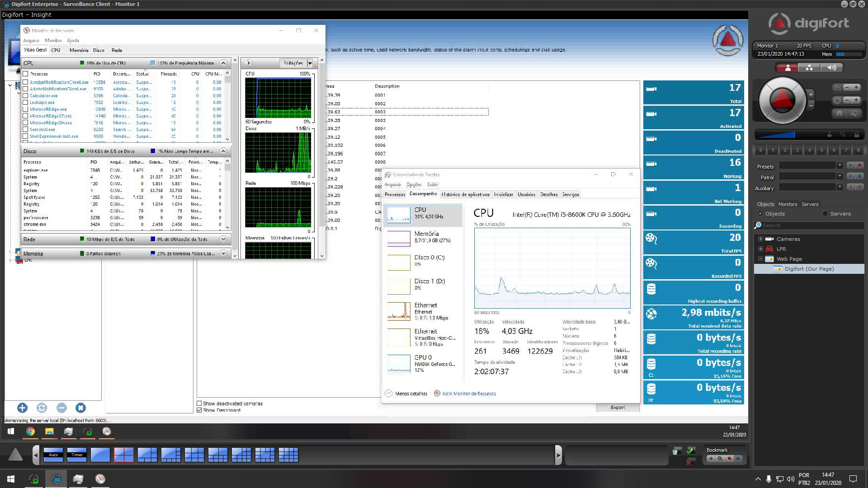Click the Export button
The width and height of the screenshot is (868, 488).
coord(618,407)
